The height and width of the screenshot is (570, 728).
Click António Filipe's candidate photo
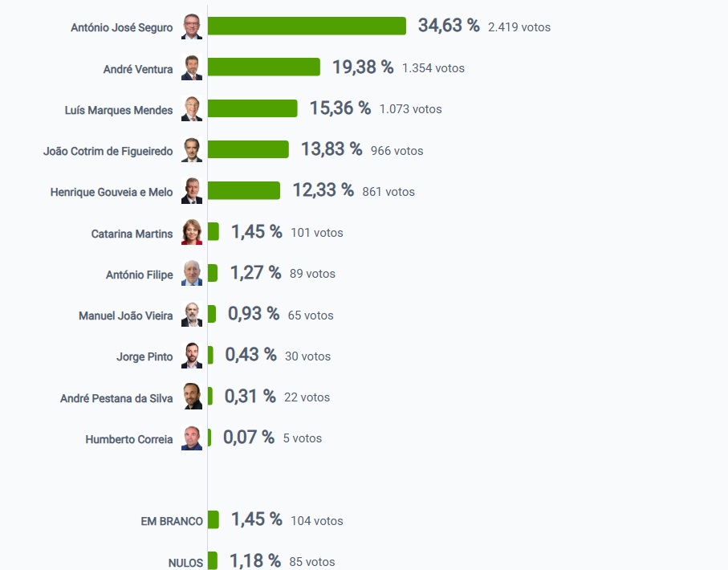pyautogui.click(x=192, y=274)
